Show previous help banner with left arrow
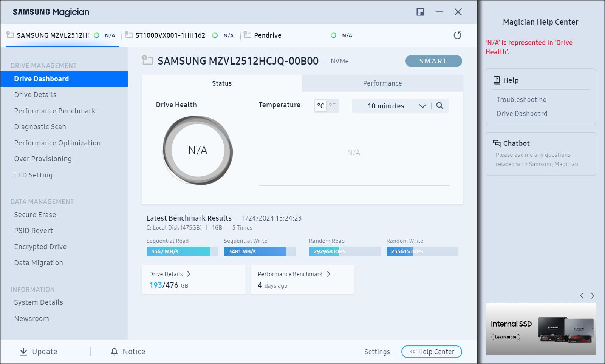 click(582, 296)
